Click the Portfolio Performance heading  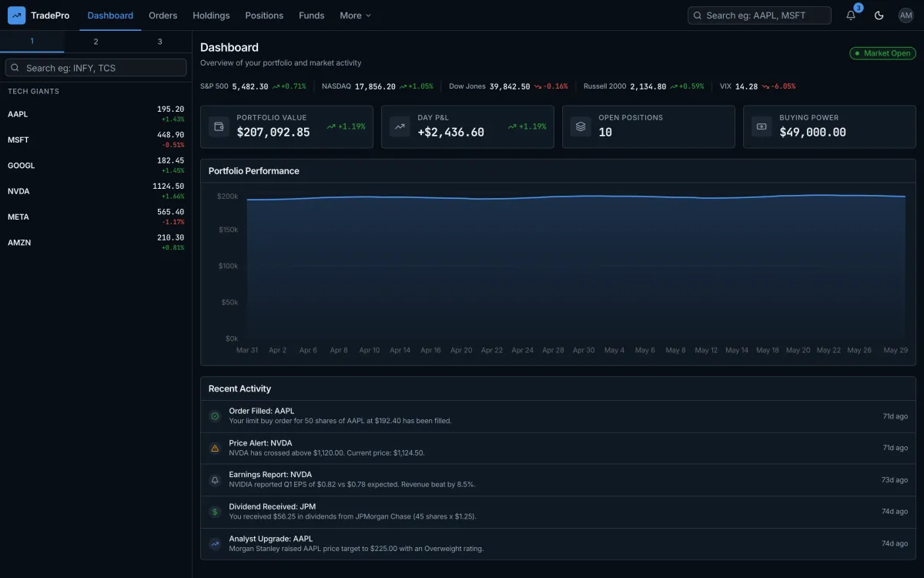pos(254,171)
